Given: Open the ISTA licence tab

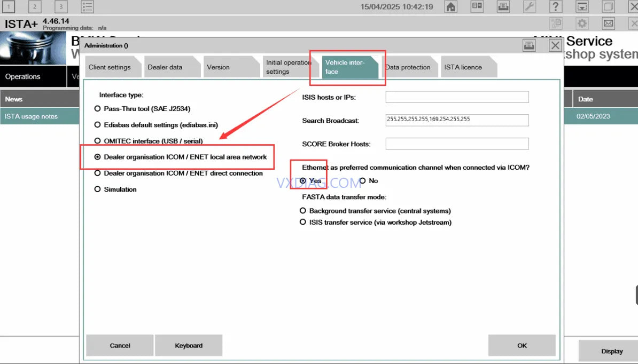Looking at the screenshot, I should coord(468,67).
